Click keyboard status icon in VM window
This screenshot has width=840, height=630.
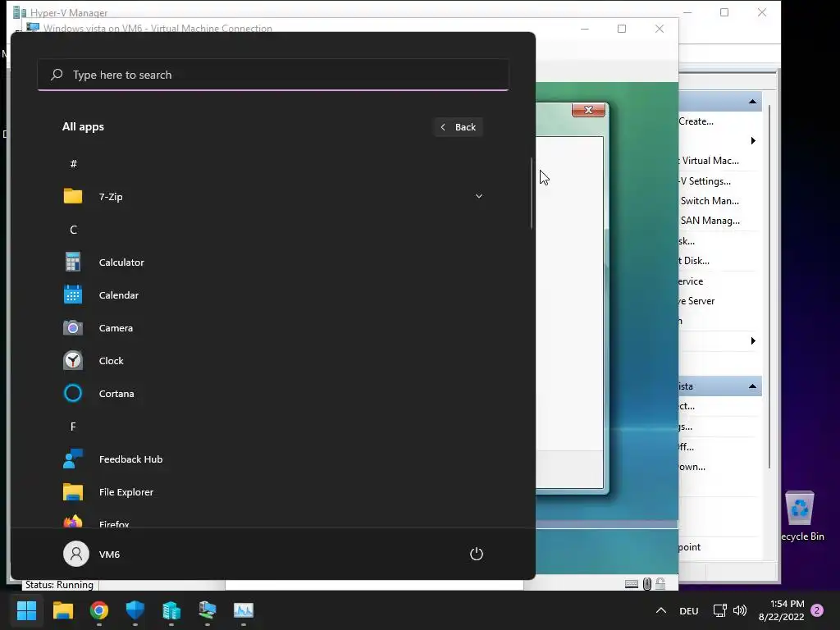tap(632, 584)
